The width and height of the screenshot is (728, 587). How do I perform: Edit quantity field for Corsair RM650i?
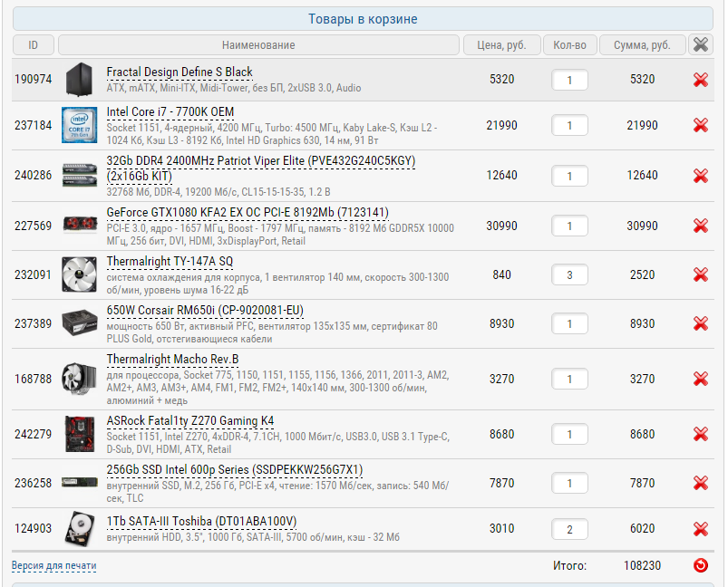[x=569, y=324]
